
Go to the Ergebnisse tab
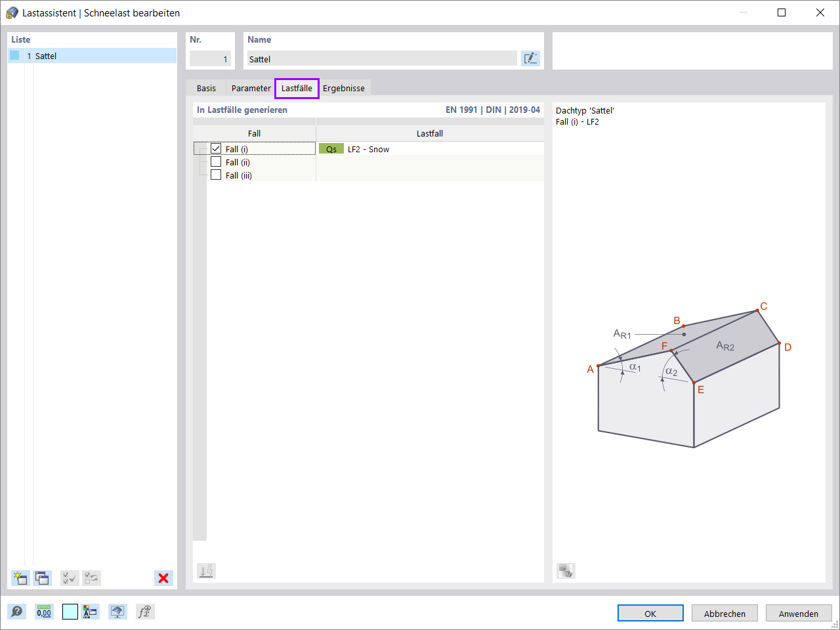point(344,88)
